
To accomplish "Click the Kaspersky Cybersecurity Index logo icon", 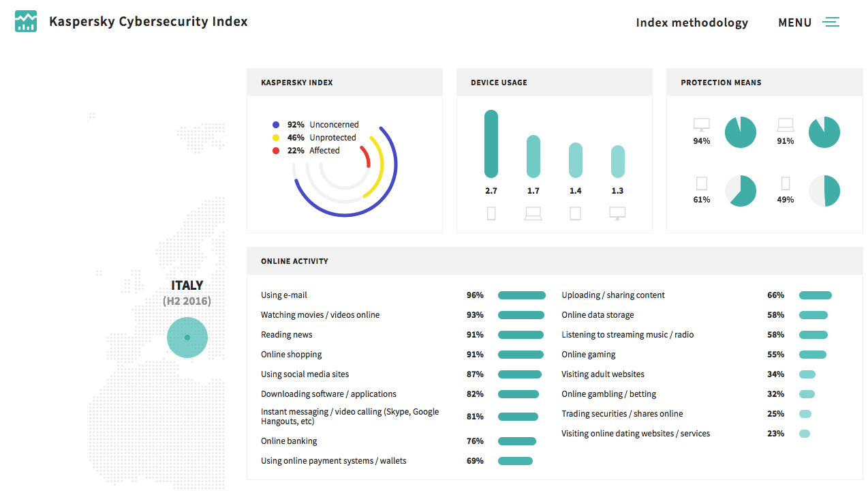I will [26, 22].
